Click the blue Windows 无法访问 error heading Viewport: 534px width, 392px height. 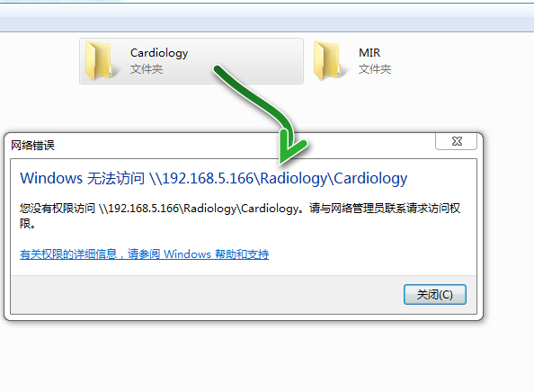coord(214,178)
